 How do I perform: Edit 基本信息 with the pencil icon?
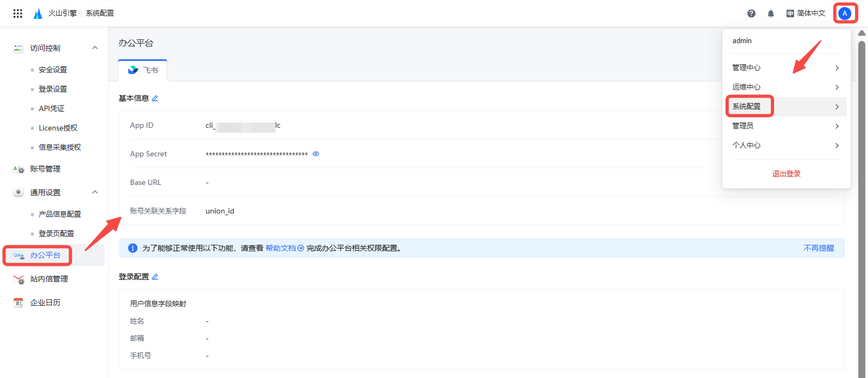point(155,98)
